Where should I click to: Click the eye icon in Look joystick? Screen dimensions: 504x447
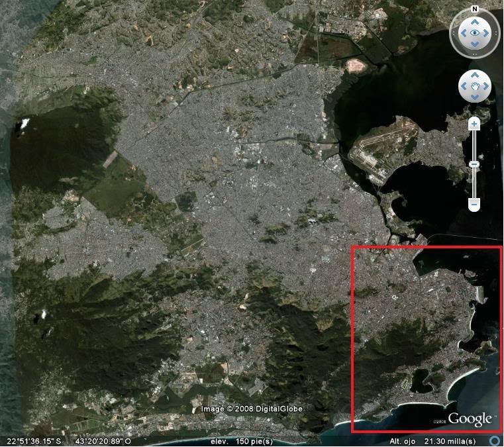(x=475, y=32)
